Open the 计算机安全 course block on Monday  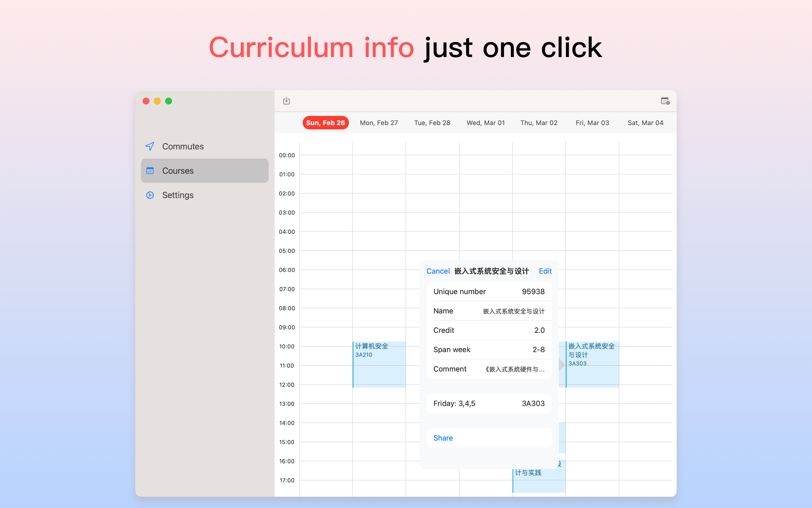click(379, 364)
